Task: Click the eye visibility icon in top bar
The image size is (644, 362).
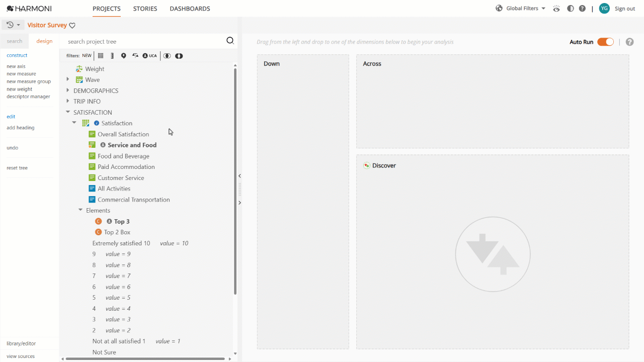Action: [556, 9]
